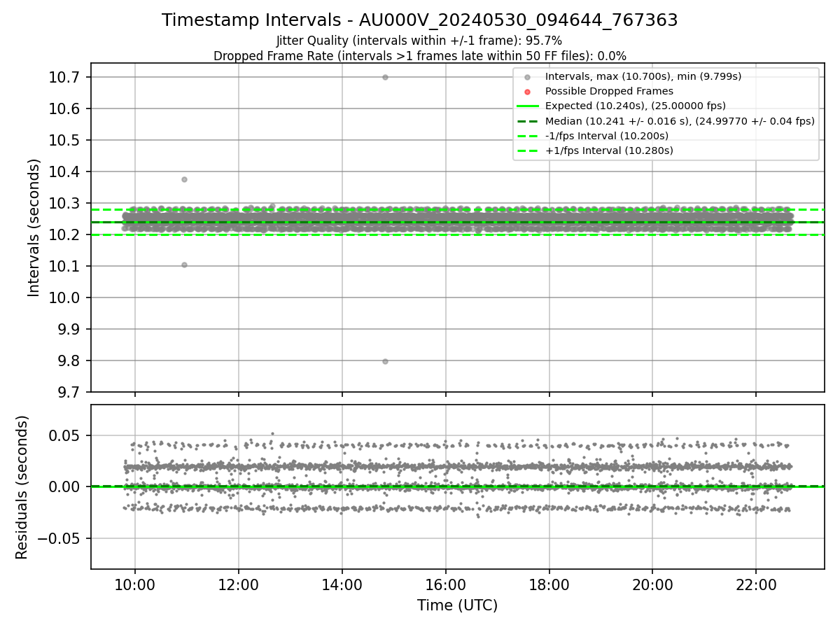Click the 'Intervals (seconds)' y-axis label
The width and height of the screenshot is (840, 630).
[x=34, y=227]
